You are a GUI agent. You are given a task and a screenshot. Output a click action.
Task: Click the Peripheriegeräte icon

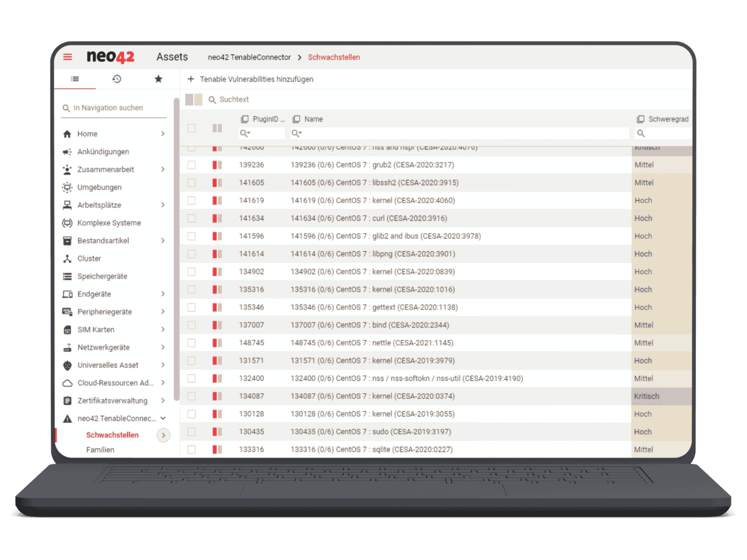[x=67, y=312]
